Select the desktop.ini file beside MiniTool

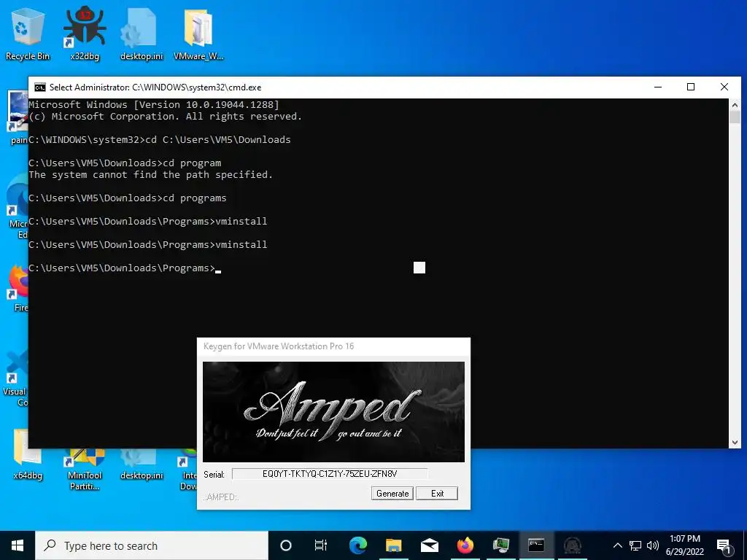click(142, 464)
